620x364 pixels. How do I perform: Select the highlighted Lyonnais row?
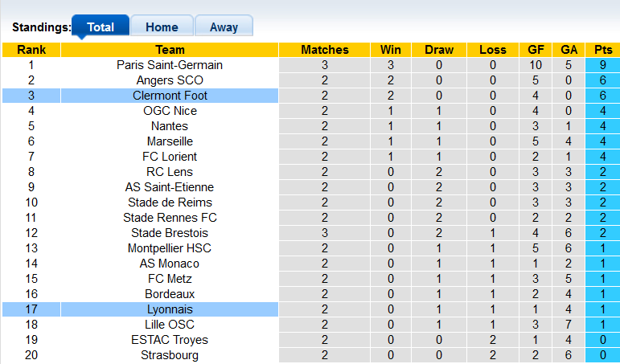(170, 309)
